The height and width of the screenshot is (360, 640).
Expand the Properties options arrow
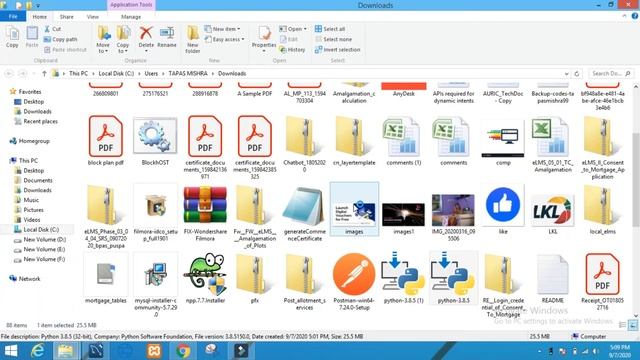[264, 51]
